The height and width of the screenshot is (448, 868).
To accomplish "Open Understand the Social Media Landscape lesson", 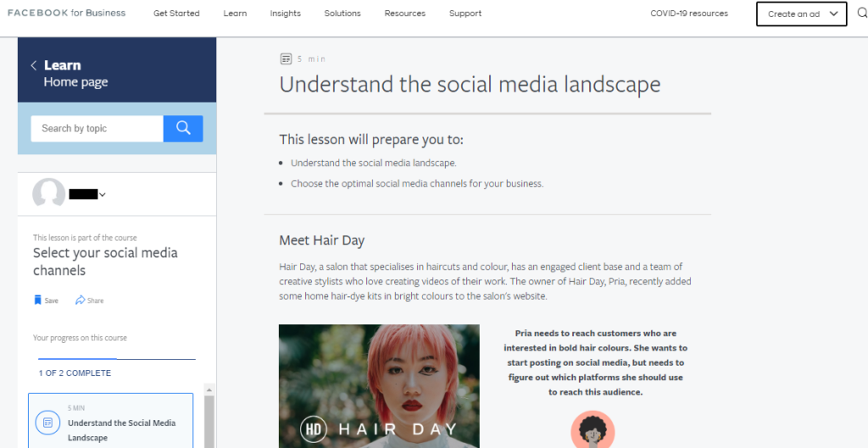I will point(111,421).
